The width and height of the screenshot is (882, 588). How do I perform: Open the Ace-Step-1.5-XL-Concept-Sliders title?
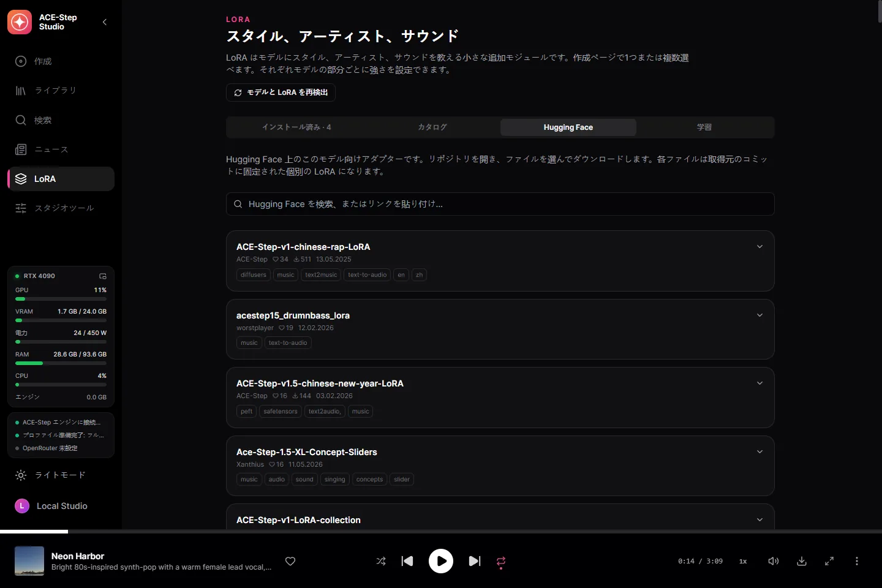(x=307, y=452)
